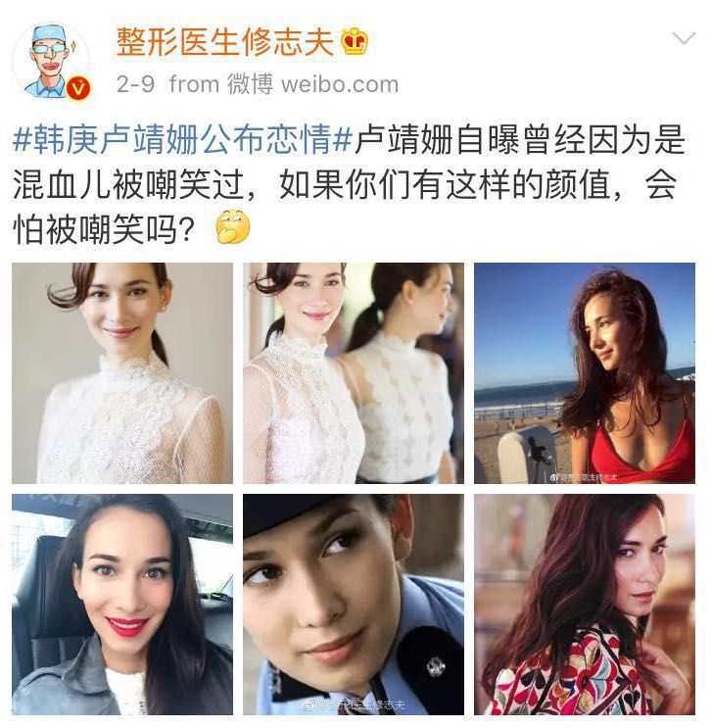The height and width of the screenshot is (728, 711).
Task: Open the police uniform close-up photo
Action: (354, 605)
